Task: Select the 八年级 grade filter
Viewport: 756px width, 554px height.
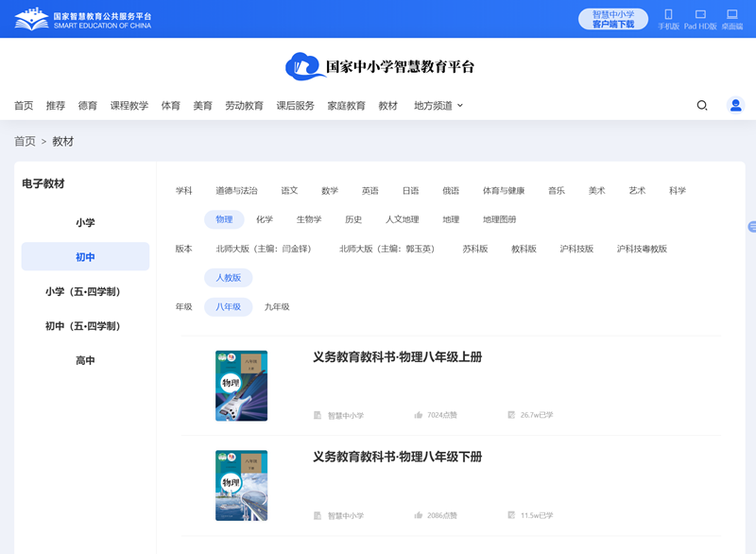Action: tap(229, 306)
